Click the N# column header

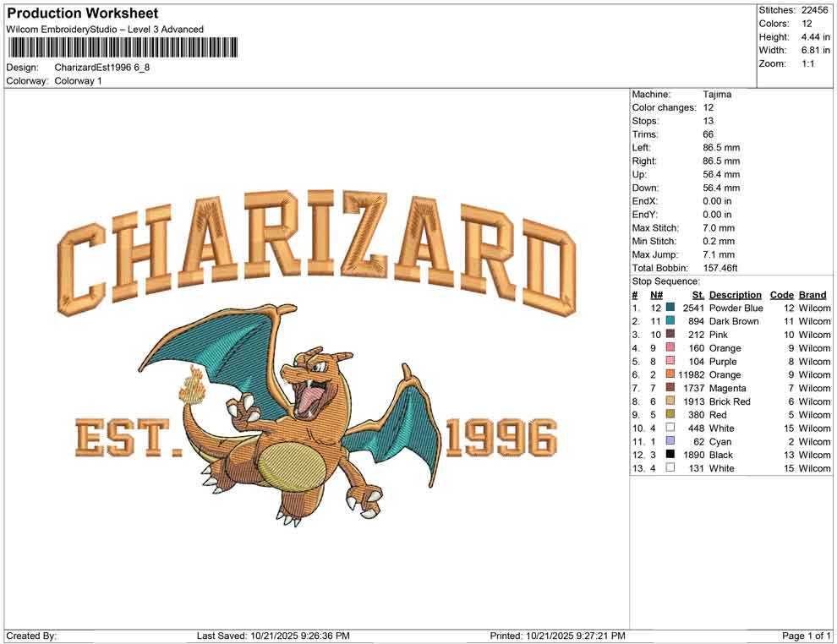656,295
